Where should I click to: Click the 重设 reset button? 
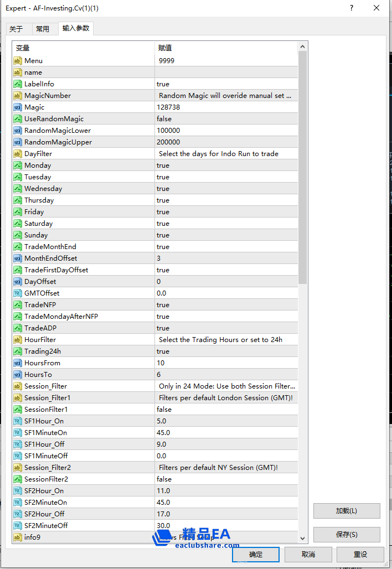click(360, 554)
